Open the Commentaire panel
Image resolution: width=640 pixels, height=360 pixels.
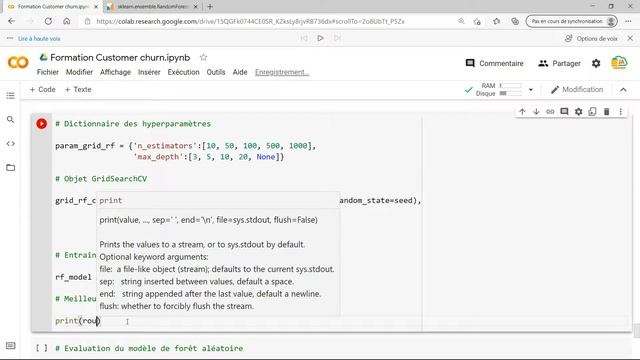(494, 63)
